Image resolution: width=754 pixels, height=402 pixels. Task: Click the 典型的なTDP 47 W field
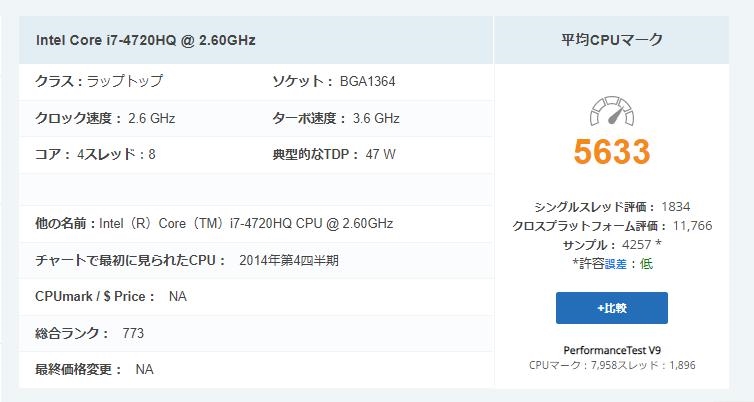pos(334,154)
